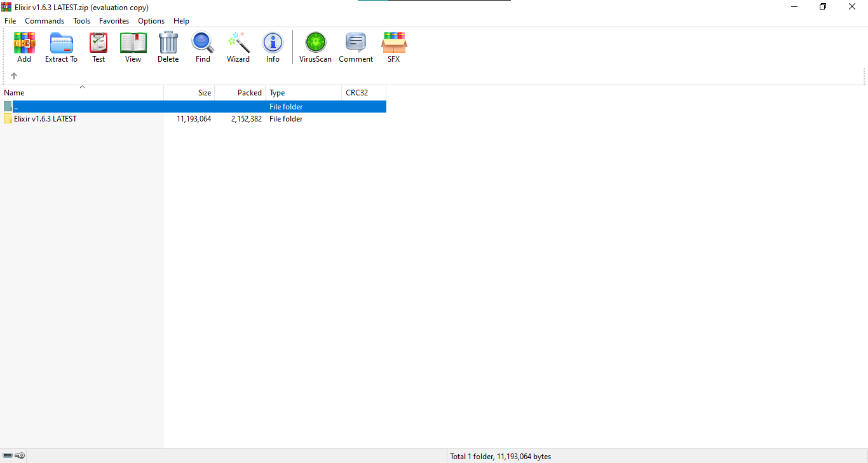Open the Tools menu
The image size is (868, 463).
tap(82, 21)
